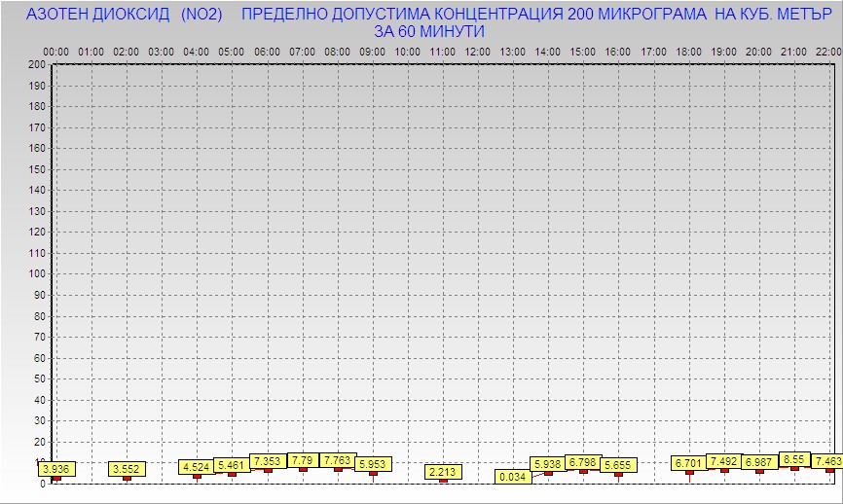
Task: Click the 8.55 data label
Action: [794, 459]
